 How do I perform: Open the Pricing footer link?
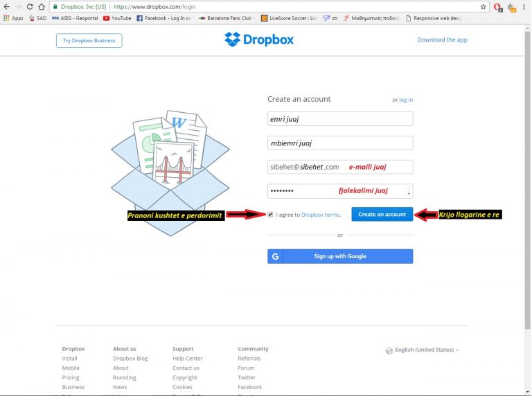[71, 377]
